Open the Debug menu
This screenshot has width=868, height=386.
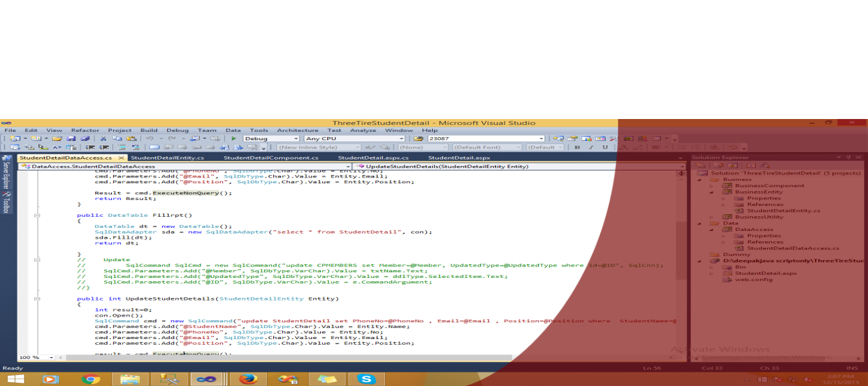coord(177,131)
